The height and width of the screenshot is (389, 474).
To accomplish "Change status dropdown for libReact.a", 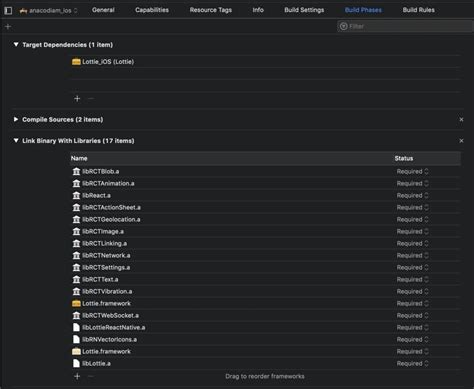I will coord(412,195).
